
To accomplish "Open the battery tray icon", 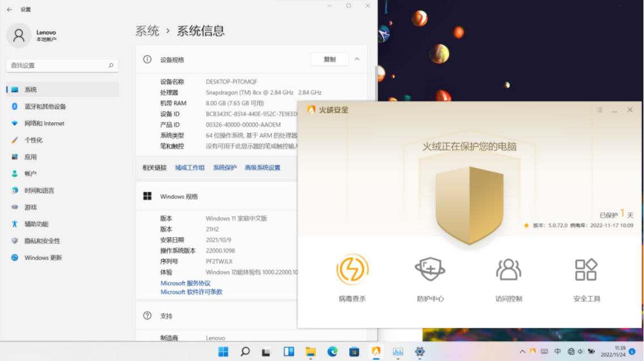I will pos(591,351).
